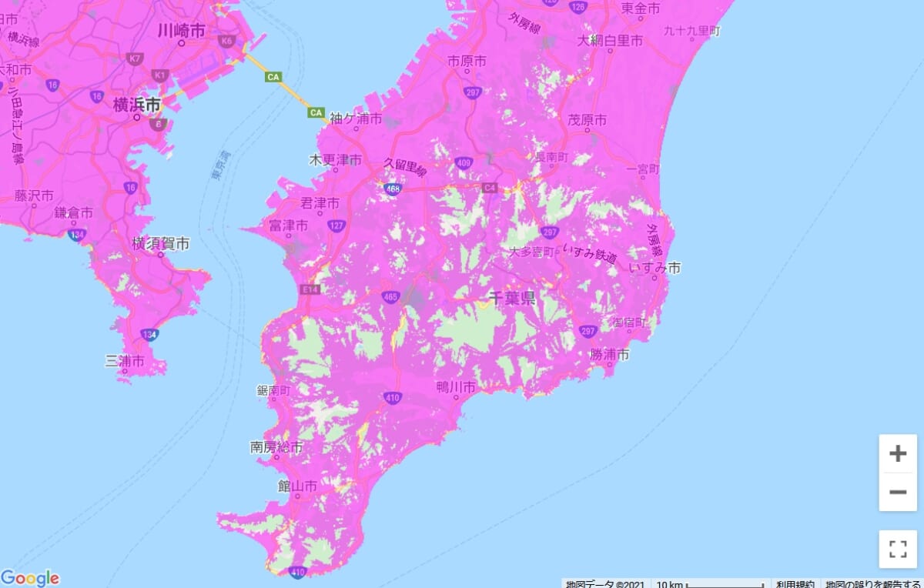Click the 鴨川市 label
The width and height of the screenshot is (924, 588).
click(456, 387)
